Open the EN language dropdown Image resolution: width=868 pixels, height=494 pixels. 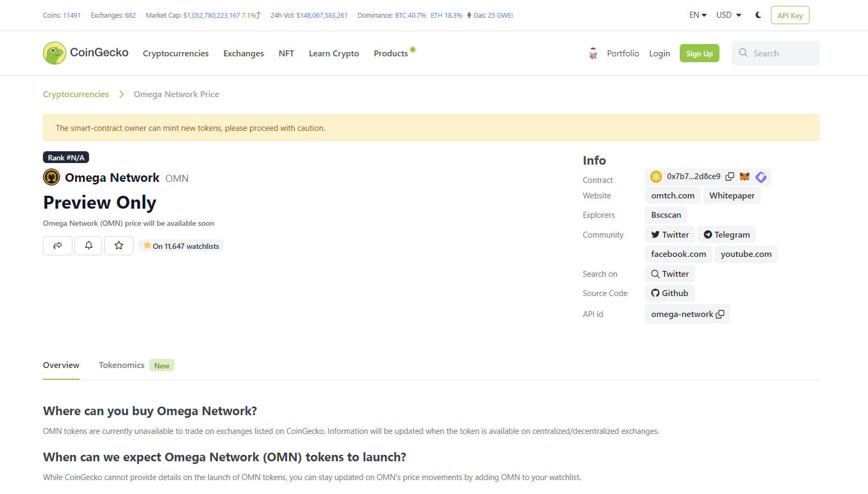tap(698, 15)
